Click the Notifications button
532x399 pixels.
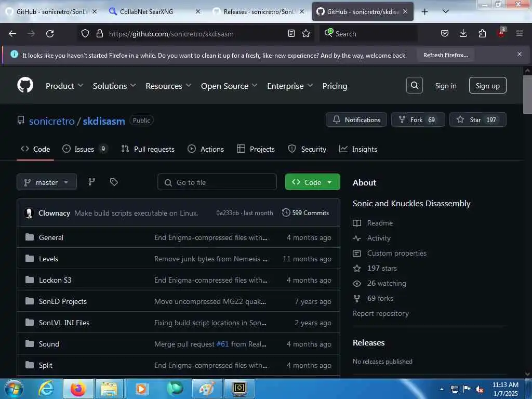coord(356,119)
